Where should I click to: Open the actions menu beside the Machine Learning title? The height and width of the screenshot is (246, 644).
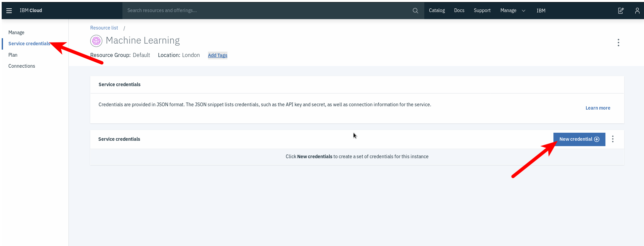tap(618, 43)
